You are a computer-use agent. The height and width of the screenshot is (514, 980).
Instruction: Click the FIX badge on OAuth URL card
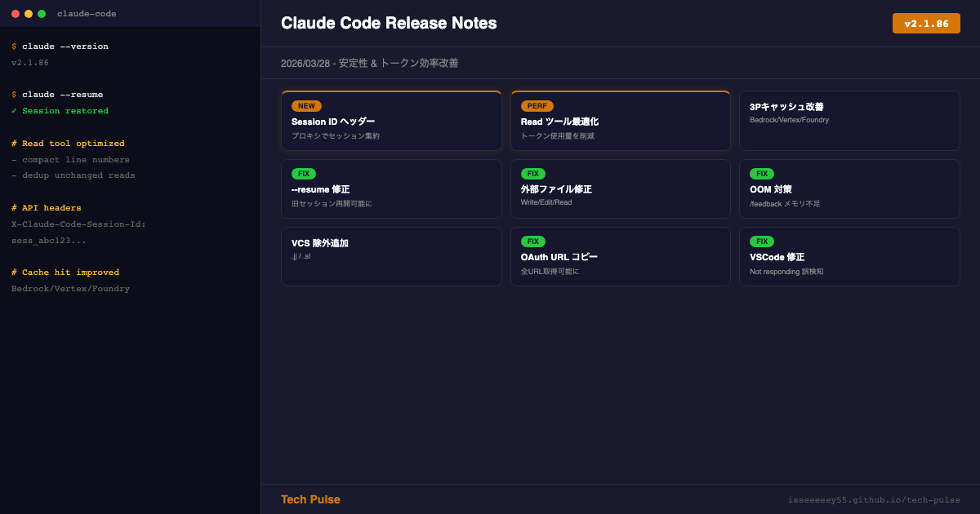(x=532, y=241)
